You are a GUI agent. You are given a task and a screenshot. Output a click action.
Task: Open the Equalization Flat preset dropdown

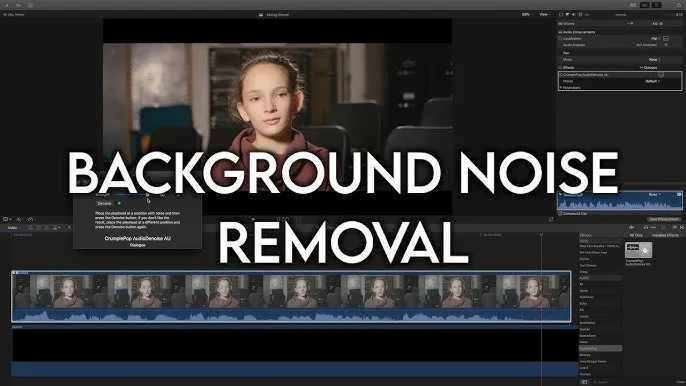tap(655, 39)
